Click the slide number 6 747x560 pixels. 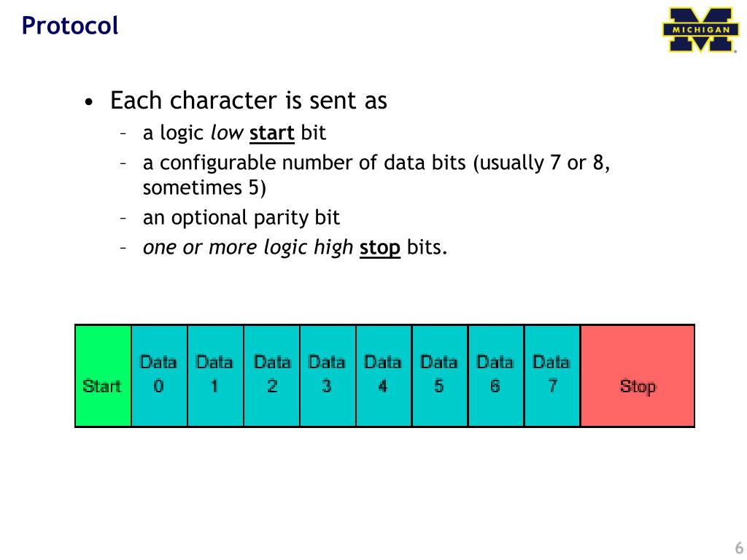coord(739,548)
